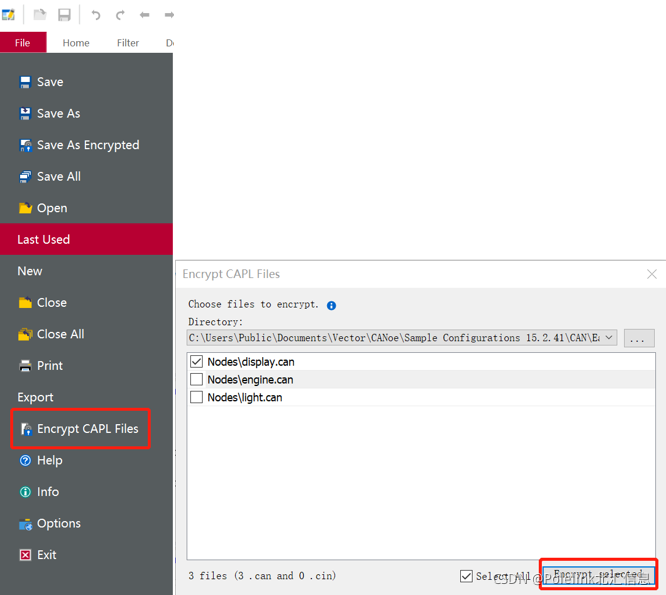666x595 pixels.
Task: Switch to the Filter tab
Action: (x=128, y=43)
